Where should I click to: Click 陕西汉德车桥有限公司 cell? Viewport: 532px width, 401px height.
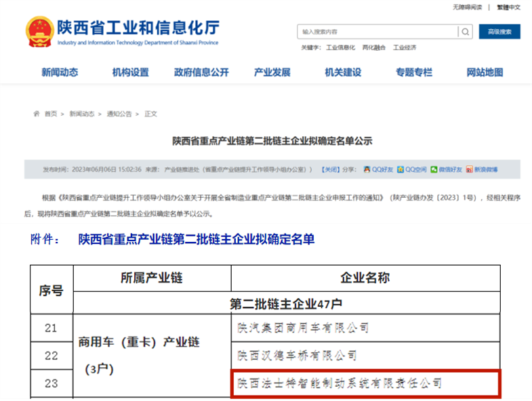(x=365, y=356)
